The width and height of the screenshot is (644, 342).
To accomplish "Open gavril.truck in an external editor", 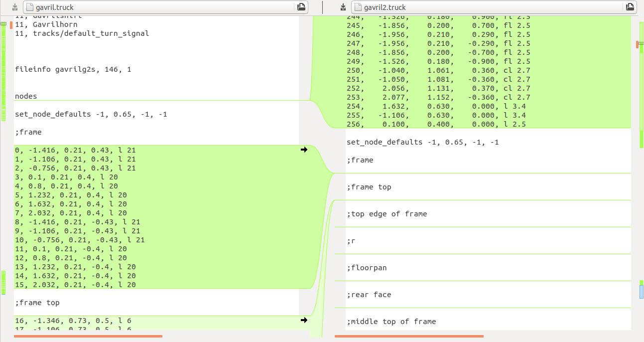I will click(301, 7).
